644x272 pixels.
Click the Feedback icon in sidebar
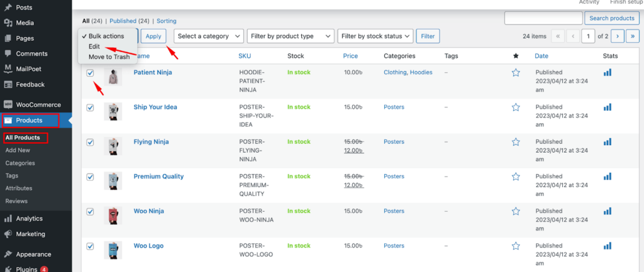pyautogui.click(x=8, y=85)
